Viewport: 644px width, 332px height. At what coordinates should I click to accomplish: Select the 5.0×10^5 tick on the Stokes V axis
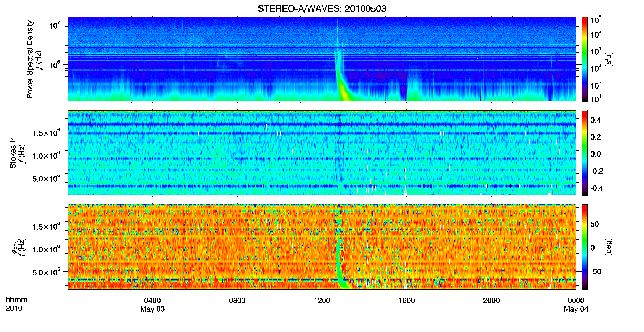pyautogui.click(x=46, y=178)
